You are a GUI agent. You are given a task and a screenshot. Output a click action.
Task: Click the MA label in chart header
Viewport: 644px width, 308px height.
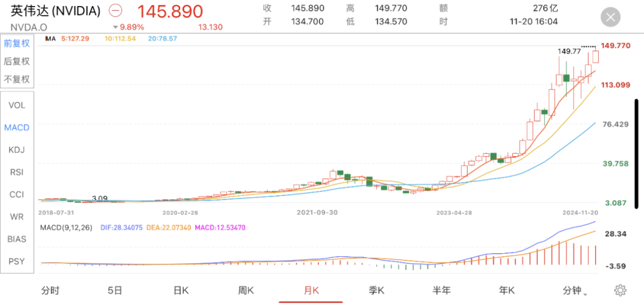coord(50,39)
